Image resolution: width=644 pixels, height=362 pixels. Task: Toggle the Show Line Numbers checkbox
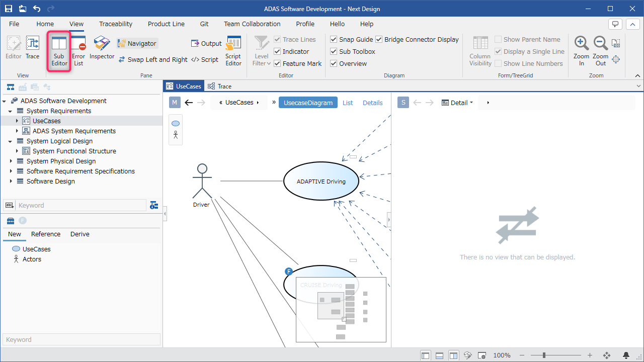[498, 63]
